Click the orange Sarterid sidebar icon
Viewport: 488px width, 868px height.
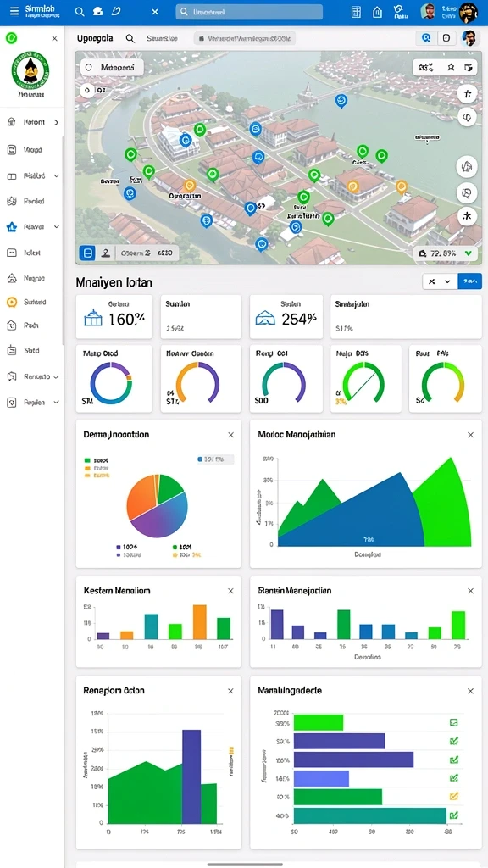point(12,303)
